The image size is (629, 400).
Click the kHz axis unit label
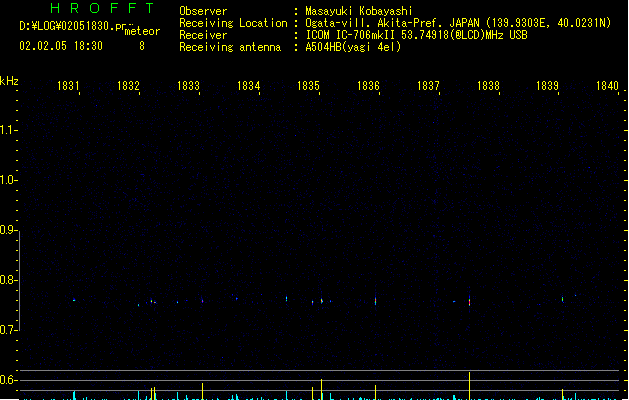point(9,81)
